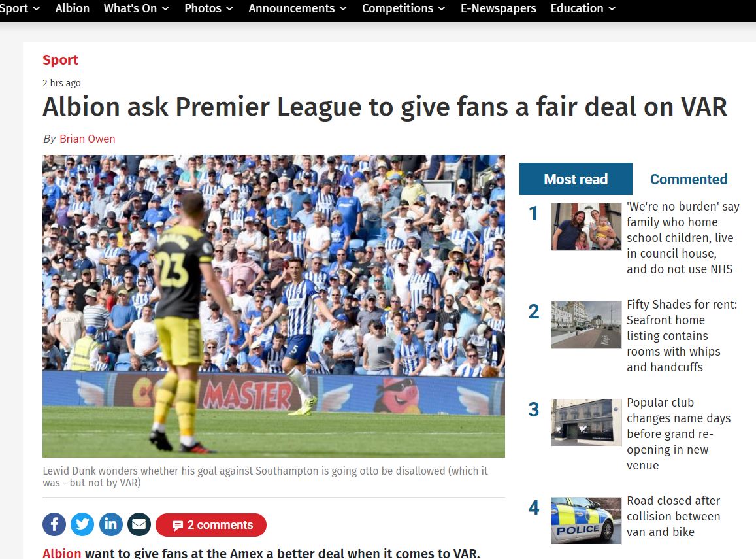The width and height of the screenshot is (756, 559).
Task: Expand the Photos menu chevron
Action: point(230,8)
